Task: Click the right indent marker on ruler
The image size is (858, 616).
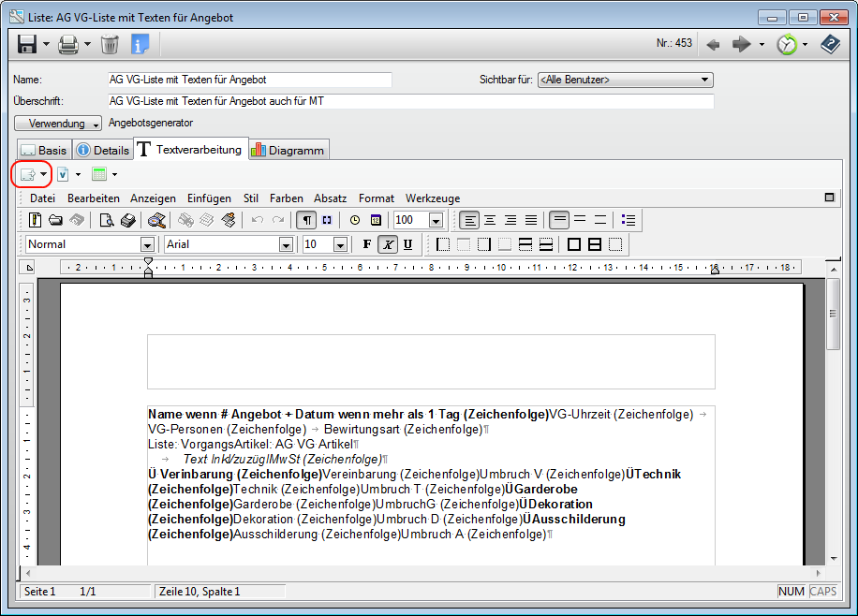Action: tap(715, 270)
